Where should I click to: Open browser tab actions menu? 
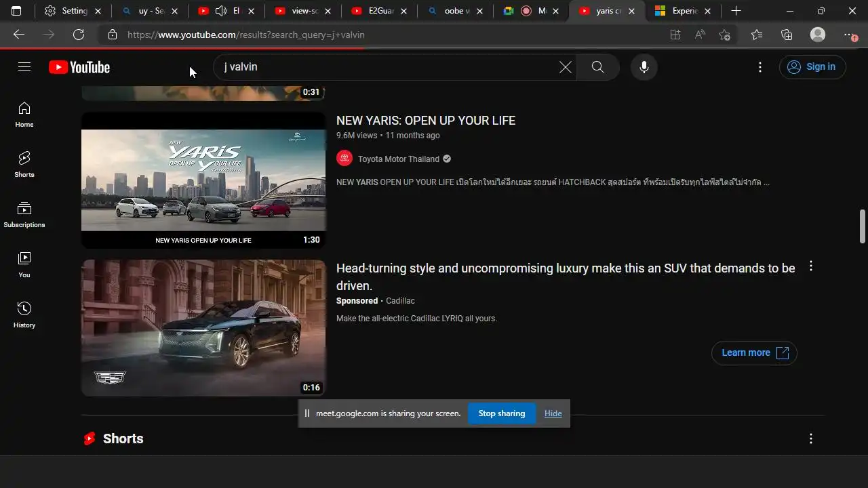[16, 11]
